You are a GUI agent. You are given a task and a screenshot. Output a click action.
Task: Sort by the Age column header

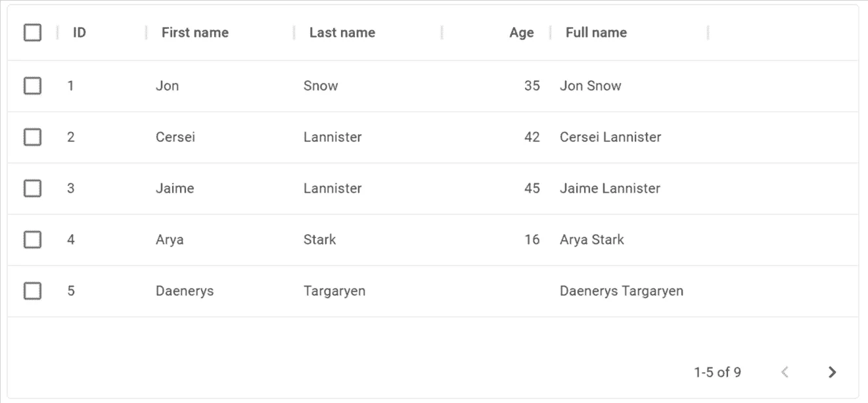(x=521, y=32)
